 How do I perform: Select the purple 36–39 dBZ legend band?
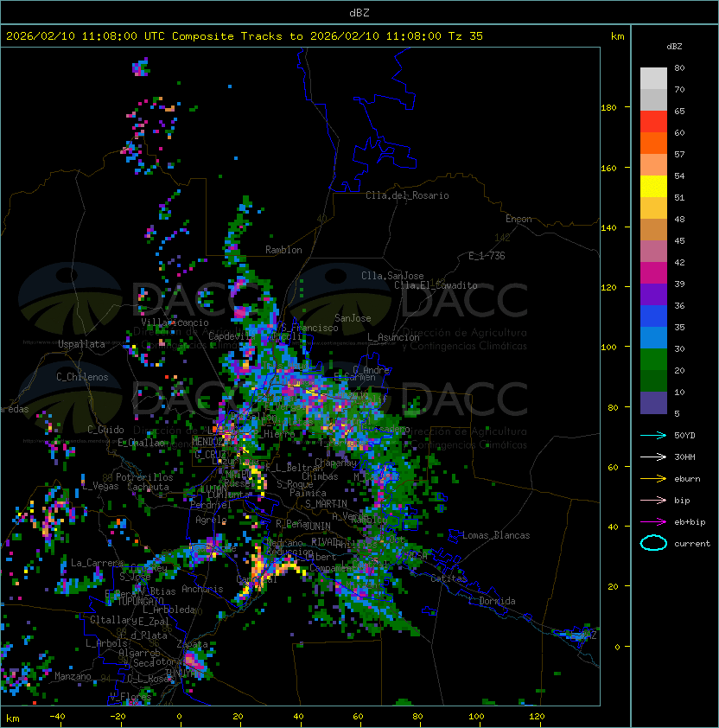click(653, 295)
